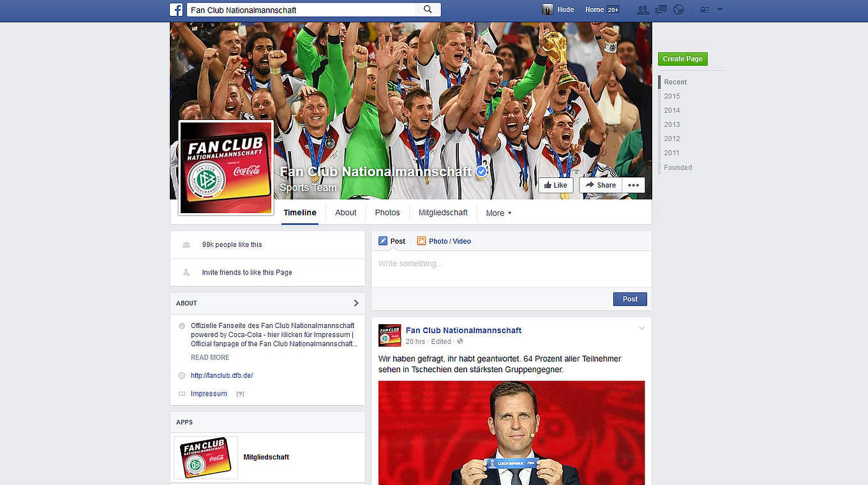
Task: Jump to Recent in timeline
Action: 675,82
